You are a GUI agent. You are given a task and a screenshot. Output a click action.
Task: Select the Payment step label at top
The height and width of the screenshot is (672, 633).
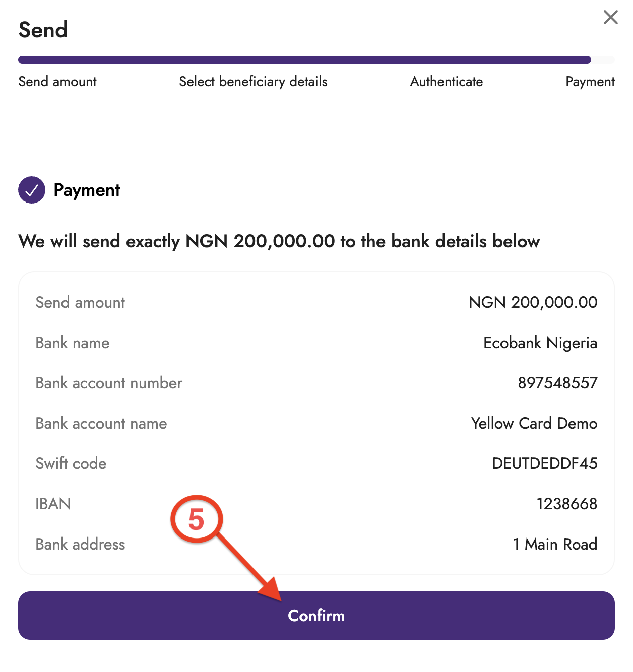click(590, 82)
